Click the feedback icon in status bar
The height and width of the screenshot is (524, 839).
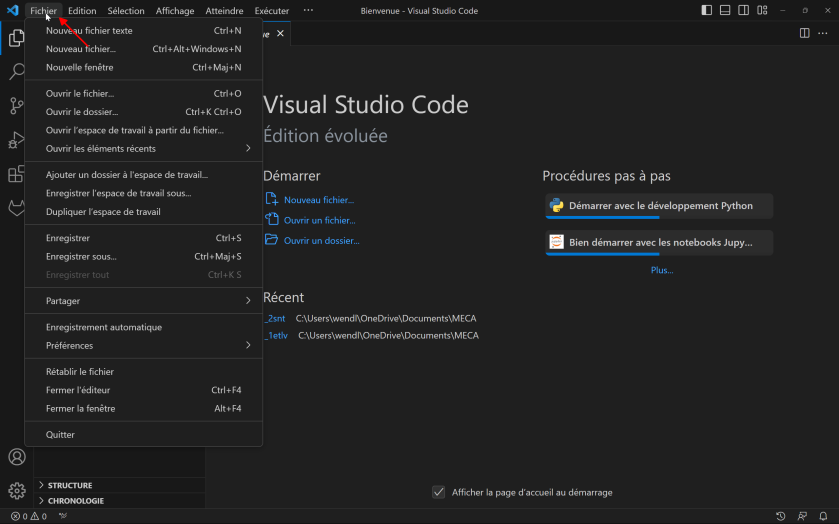coord(802,516)
